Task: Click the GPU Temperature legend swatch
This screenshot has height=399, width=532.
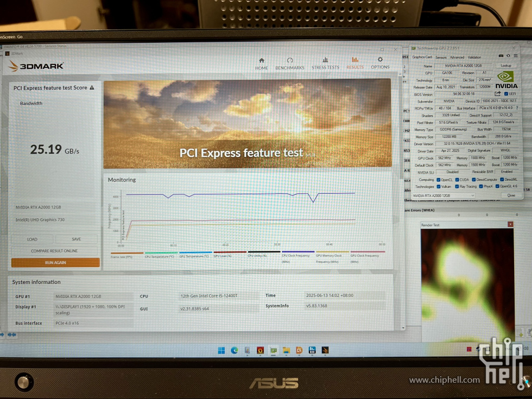Action: coord(195,252)
